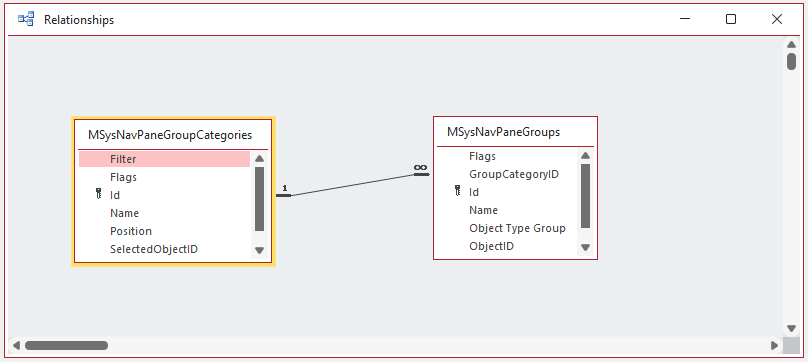808x362 pixels.
Task: Click the horizontal scrollbar thumb
Action: click(x=66, y=345)
